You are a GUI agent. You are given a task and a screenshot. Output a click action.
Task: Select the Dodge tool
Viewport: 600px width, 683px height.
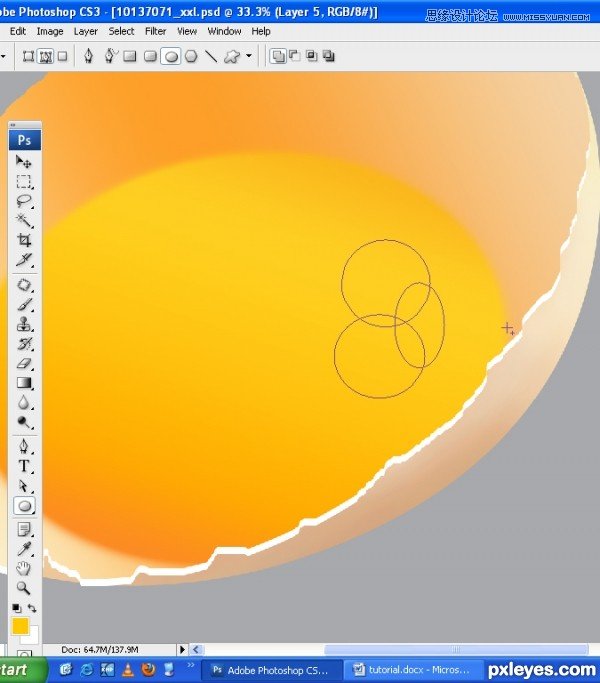(24, 422)
